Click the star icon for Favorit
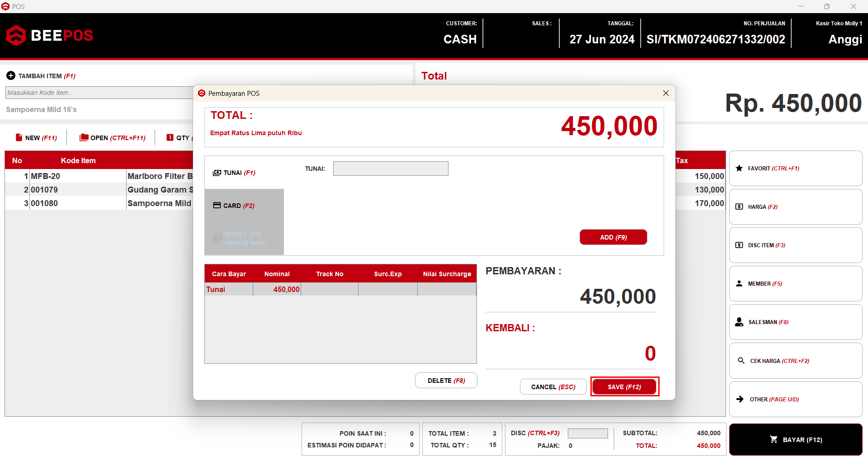This screenshot has height=461, width=868. point(739,169)
